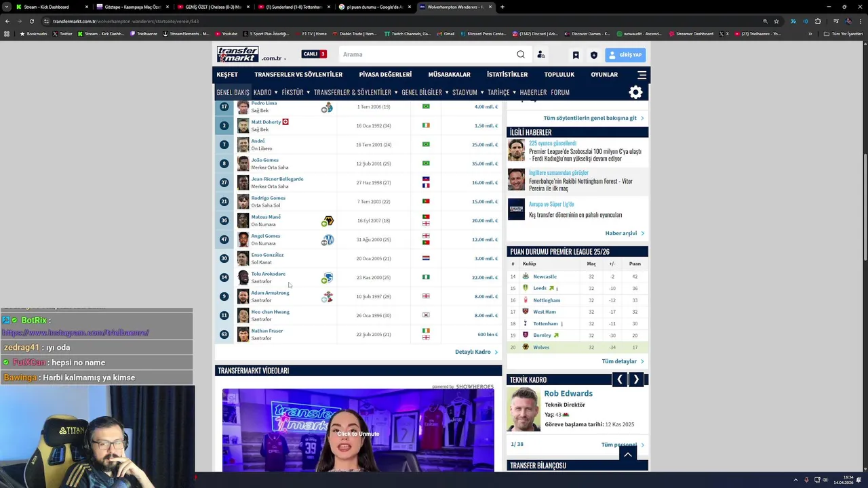Click West Ham crest in table

(526, 312)
